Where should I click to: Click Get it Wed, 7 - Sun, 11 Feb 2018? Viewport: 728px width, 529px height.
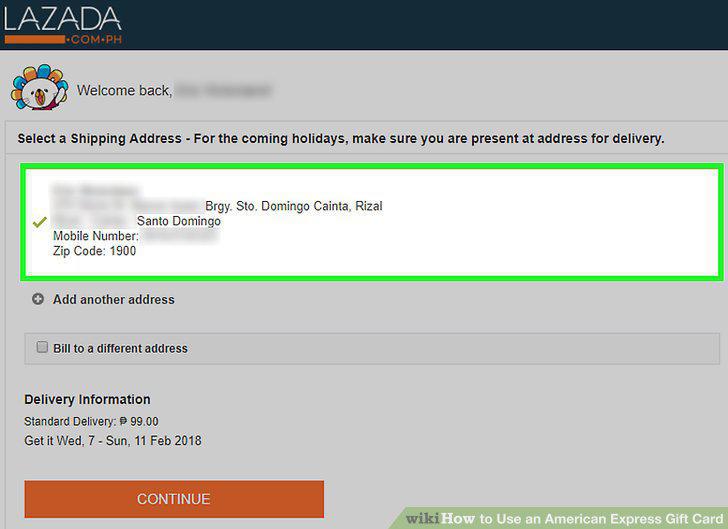113,440
